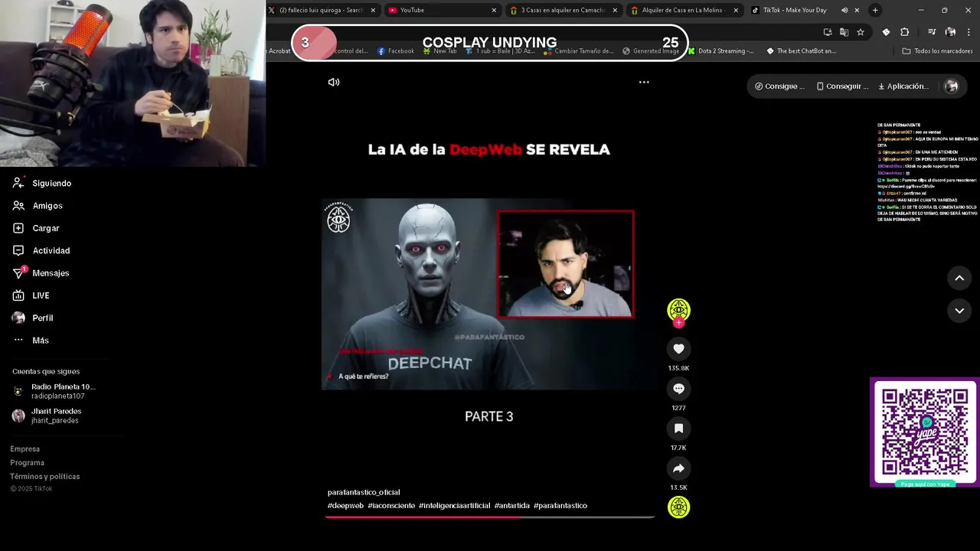Viewport: 980px width, 551px height.
Task: Open Facebook bookmark
Action: pos(396,51)
